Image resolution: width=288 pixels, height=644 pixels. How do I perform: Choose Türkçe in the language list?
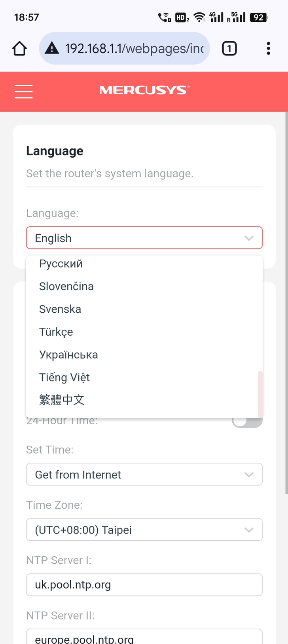(x=56, y=332)
